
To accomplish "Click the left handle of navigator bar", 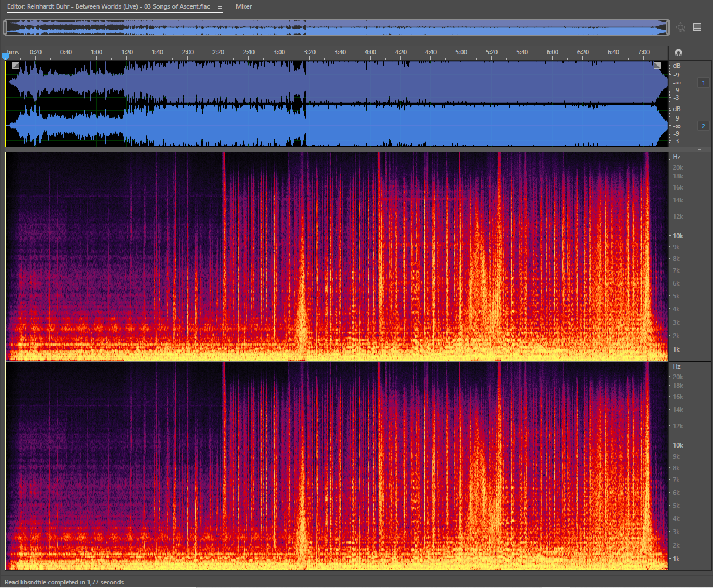I will pos(5,27).
